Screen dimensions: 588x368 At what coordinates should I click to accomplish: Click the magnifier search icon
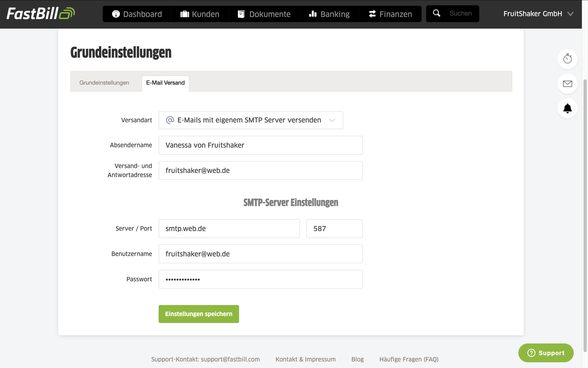[437, 13]
